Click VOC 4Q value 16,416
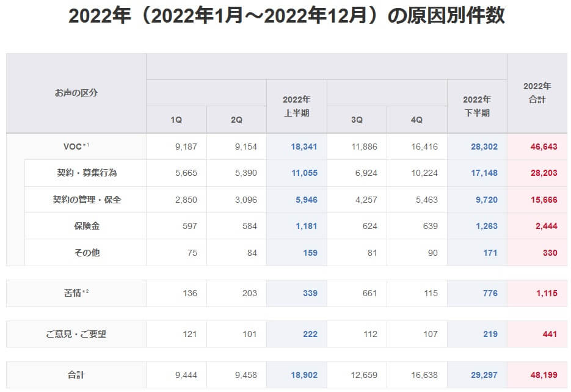The width and height of the screenshot is (571, 392). [424, 147]
